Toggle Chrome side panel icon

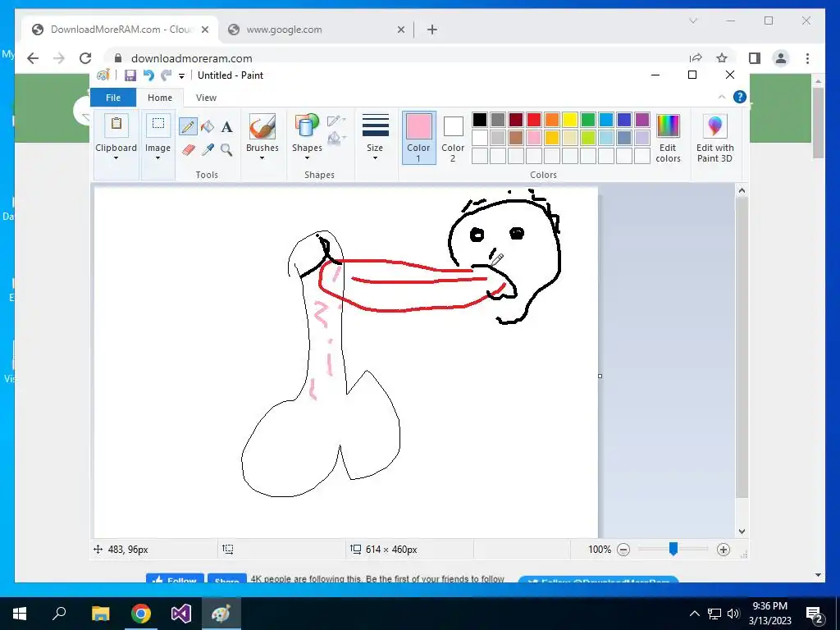tap(755, 58)
